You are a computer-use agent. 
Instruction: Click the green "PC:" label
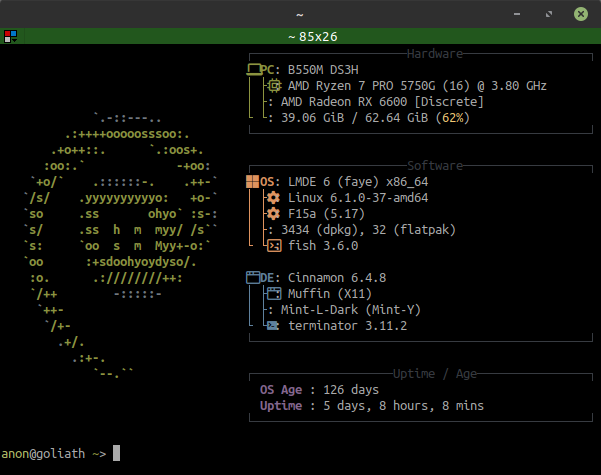click(270, 70)
